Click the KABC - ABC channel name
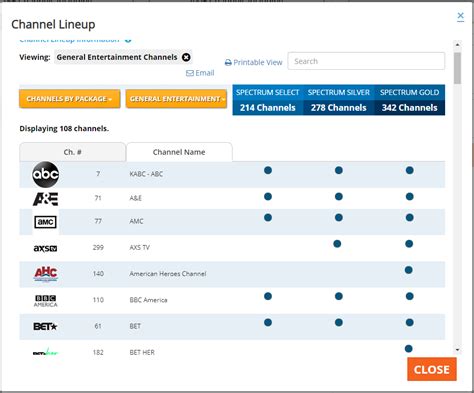The height and width of the screenshot is (393, 474). pos(146,174)
